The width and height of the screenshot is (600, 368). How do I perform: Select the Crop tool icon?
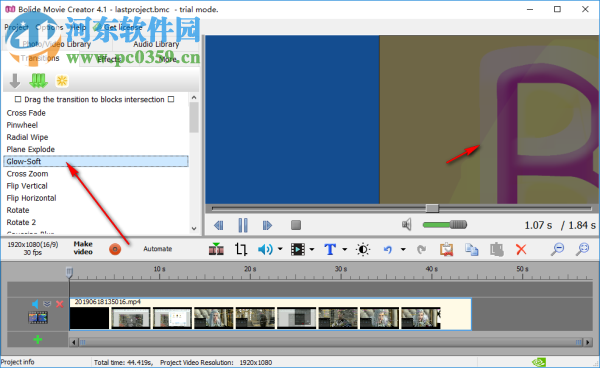click(x=241, y=249)
